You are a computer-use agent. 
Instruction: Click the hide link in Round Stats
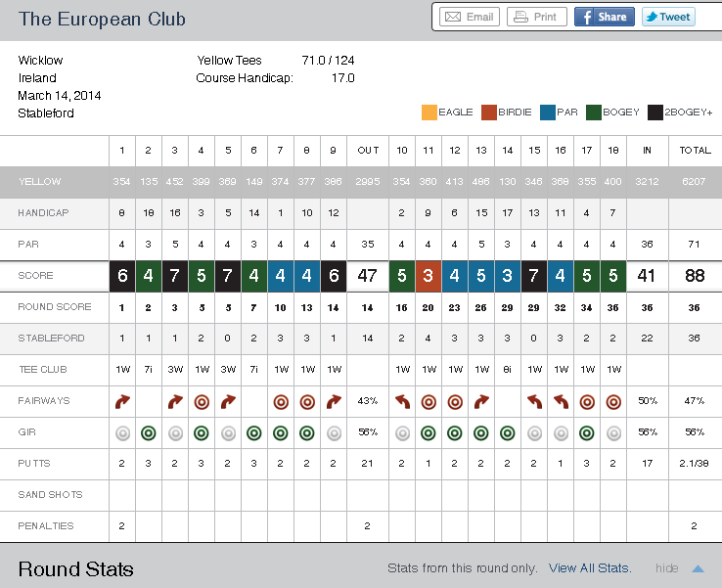click(667, 568)
